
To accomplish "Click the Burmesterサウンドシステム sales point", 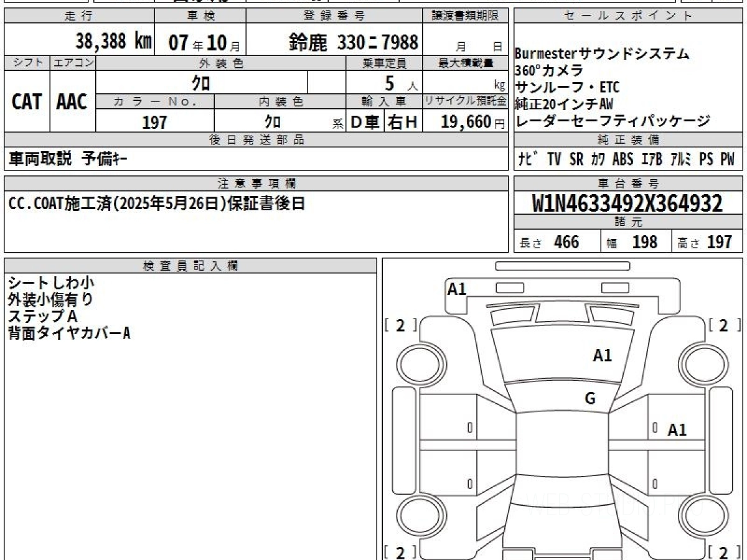I will (603, 54).
